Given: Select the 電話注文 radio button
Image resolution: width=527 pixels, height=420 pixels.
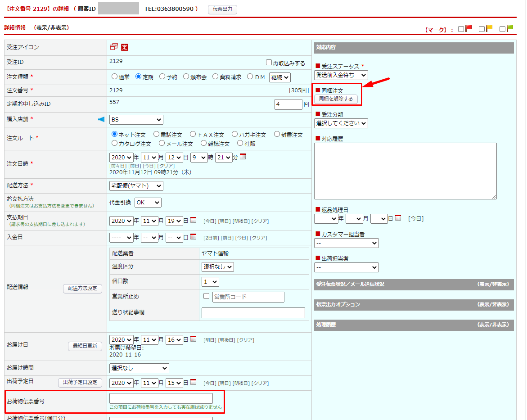Looking at the screenshot, I should click(156, 134).
